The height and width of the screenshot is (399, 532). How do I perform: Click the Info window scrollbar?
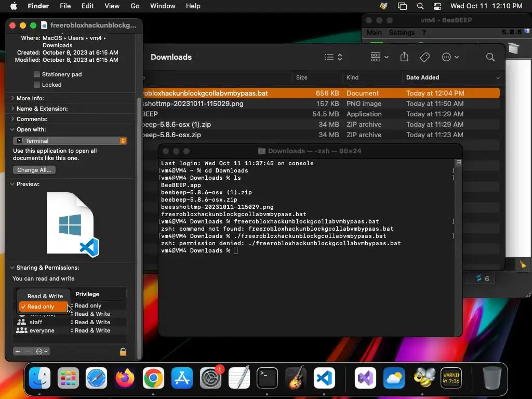tap(139, 229)
